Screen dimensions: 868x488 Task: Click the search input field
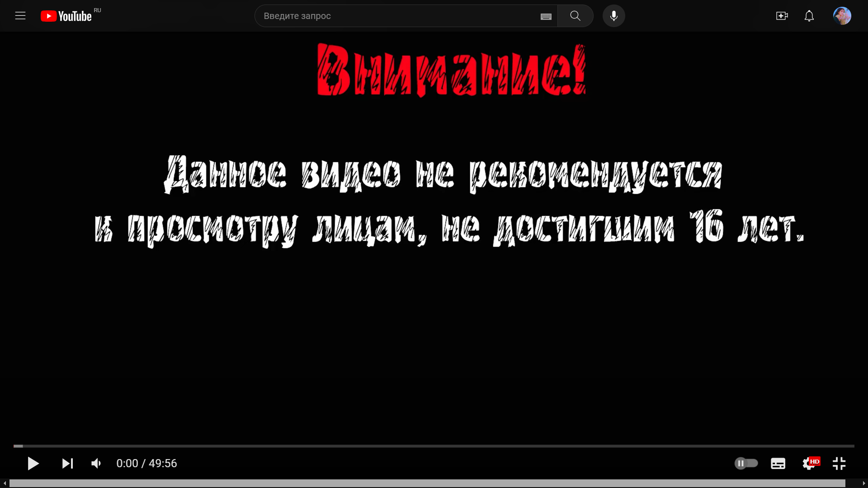click(x=398, y=16)
